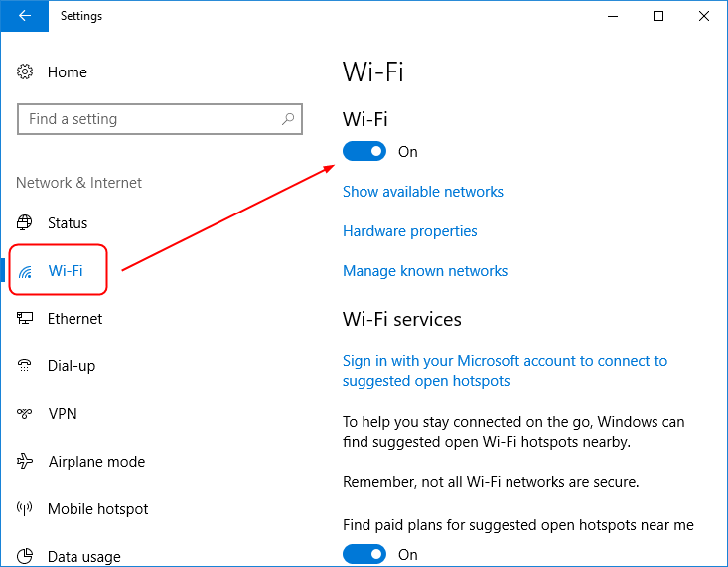Click into the Find a setting search box
Image resolution: width=728 pixels, height=567 pixels.
coord(149,119)
